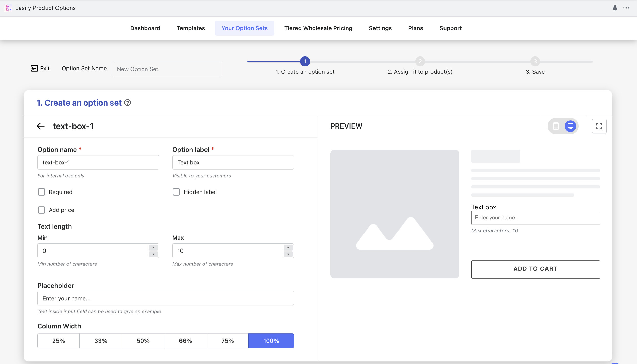Set column width to 50%
637x364 pixels.
pyautogui.click(x=143, y=341)
